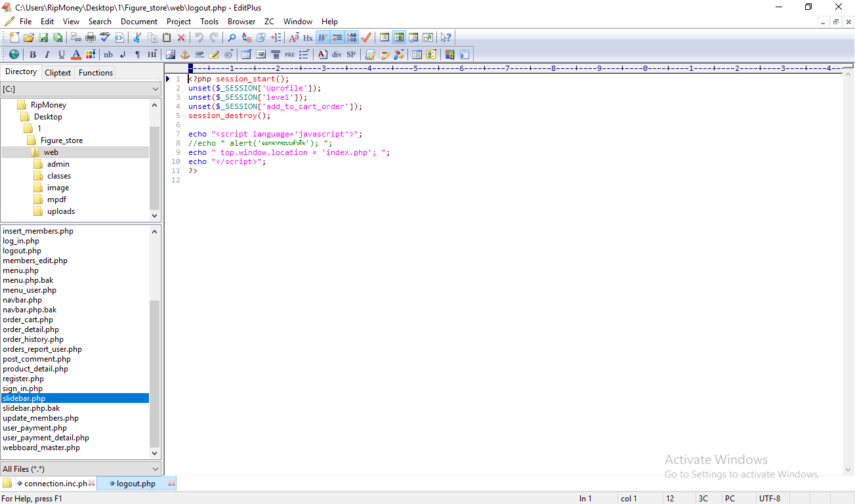Viewport: 855px width, 504px height.
Task: Click the nb non-breaking space icon
Action: pos(108,54)
